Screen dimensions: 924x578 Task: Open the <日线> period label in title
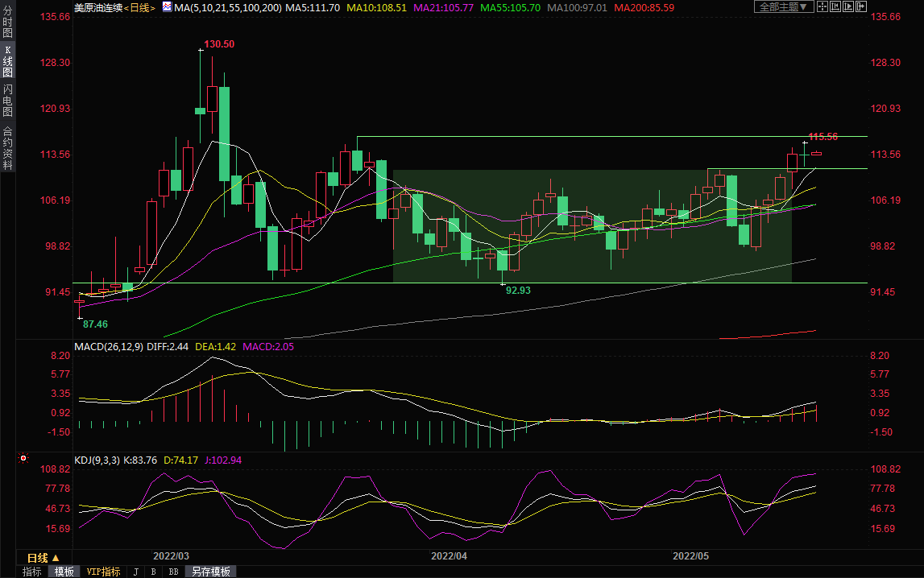coord(139,7)
